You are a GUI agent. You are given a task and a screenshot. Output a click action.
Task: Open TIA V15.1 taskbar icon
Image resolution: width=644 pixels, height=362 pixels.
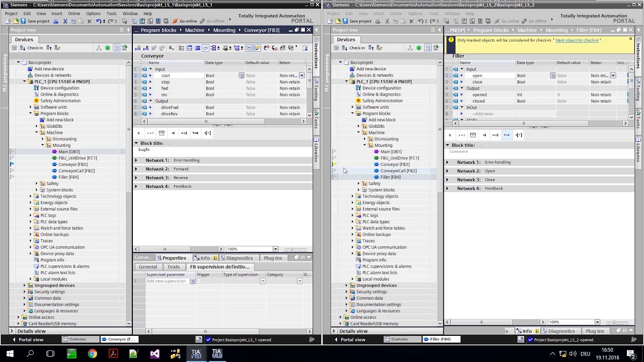(196, 354)
